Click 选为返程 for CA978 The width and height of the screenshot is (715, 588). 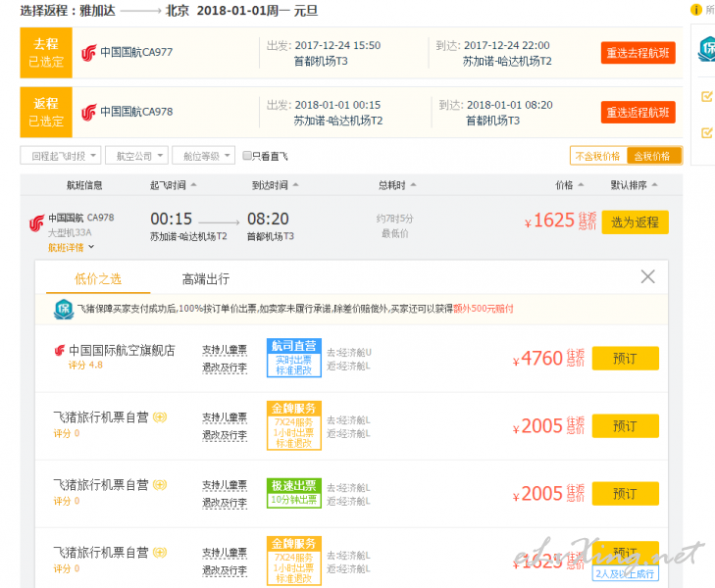[x=635, y=222]
